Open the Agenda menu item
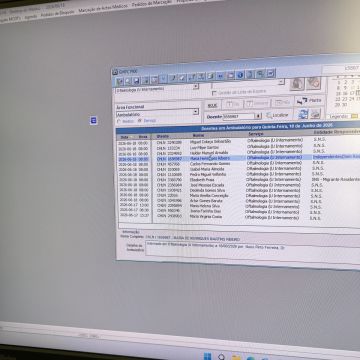 (x=31, y=16)
